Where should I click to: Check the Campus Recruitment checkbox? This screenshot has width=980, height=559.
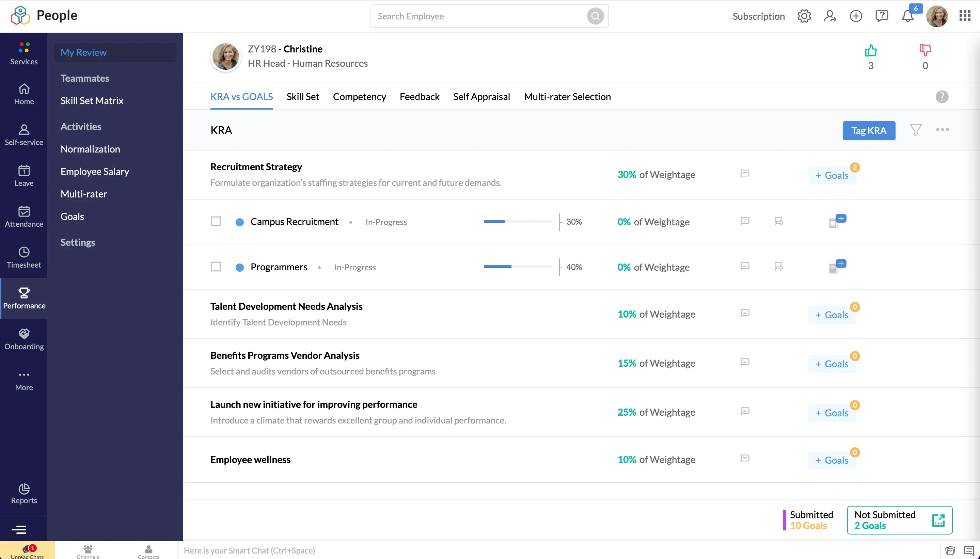[x=216, y=221]
